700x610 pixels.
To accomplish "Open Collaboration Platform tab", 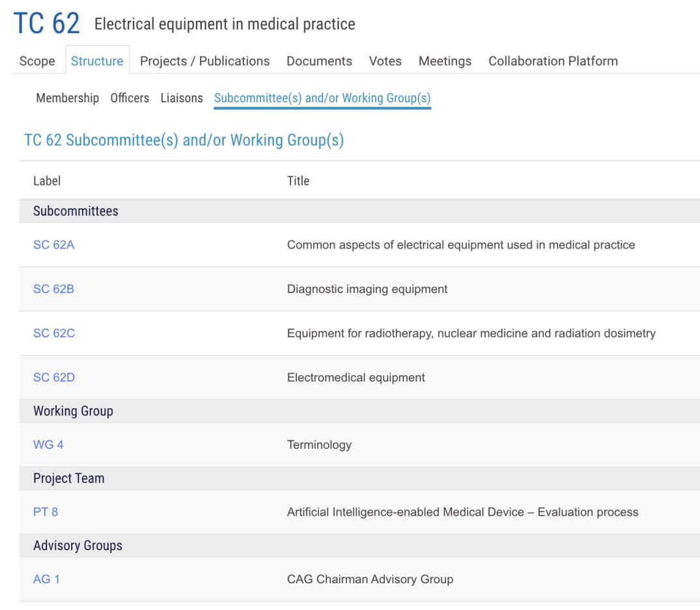I will coord(553,61).
